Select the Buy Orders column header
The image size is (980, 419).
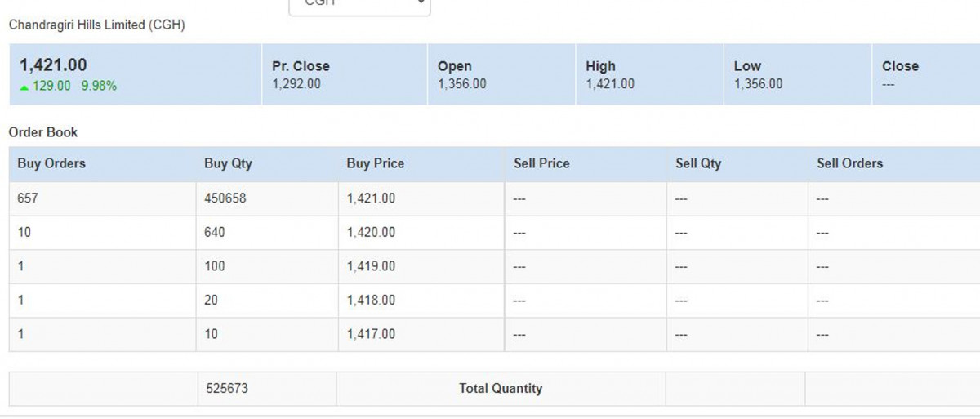click(51, 163)
